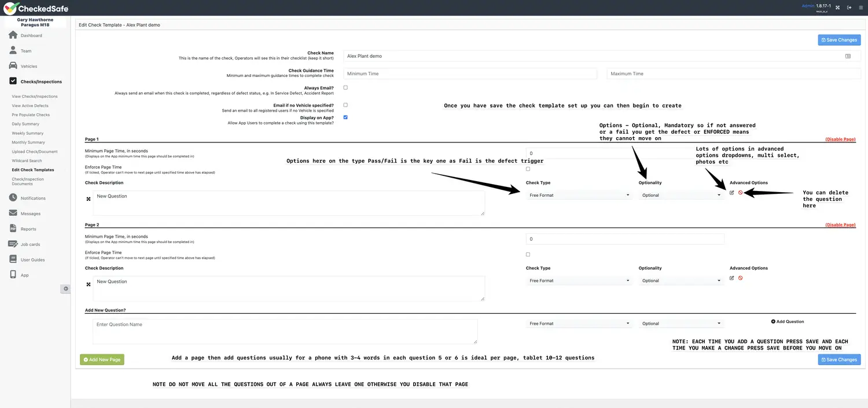Click the Disable Page link for Page 1
868x408 pixels.
coord(840,139)
